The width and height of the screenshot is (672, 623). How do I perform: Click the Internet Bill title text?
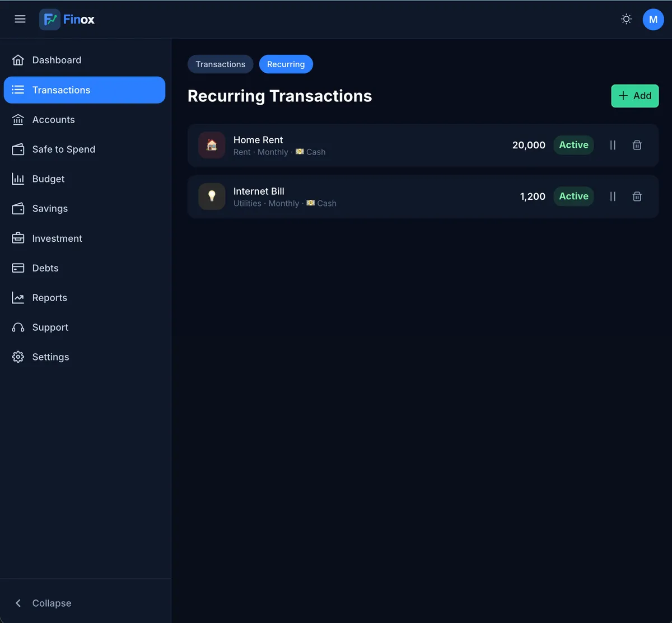pos(259,191)
